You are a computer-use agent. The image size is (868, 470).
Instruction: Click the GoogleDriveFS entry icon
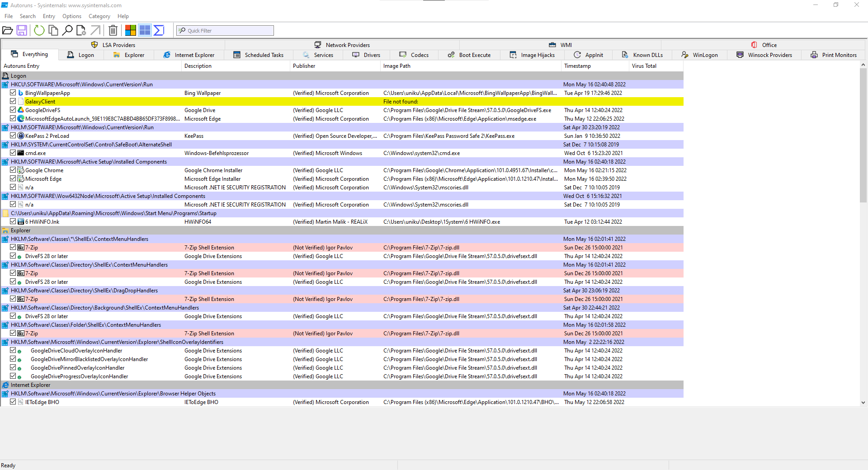coord(20,110)
